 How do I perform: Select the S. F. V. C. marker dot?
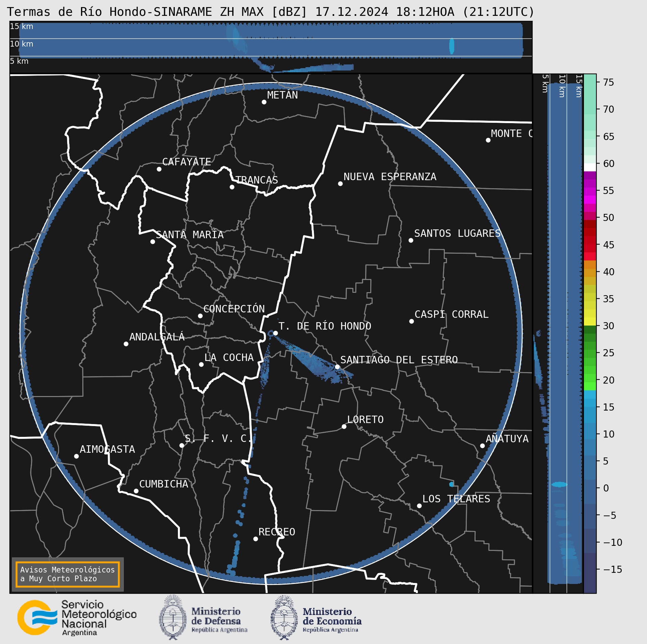coord(182,445)
